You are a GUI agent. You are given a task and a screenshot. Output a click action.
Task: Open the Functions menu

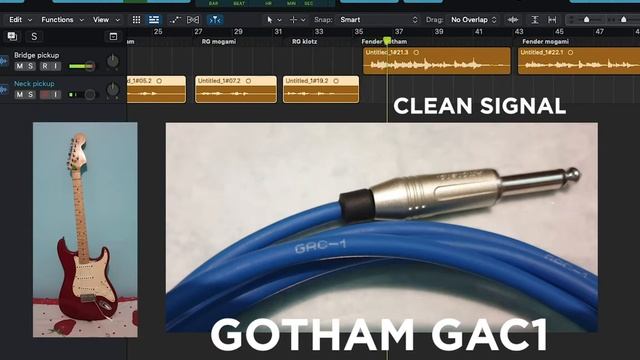click(62, 20)
